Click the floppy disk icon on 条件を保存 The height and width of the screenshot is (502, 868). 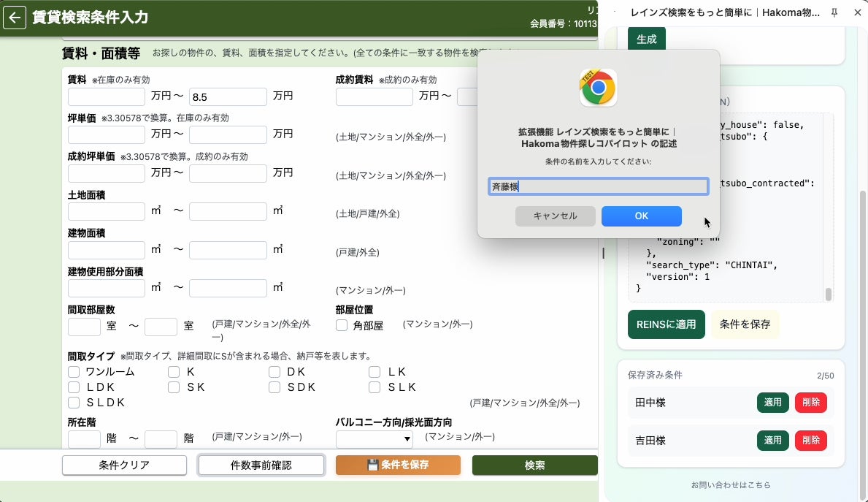(372, 465)
